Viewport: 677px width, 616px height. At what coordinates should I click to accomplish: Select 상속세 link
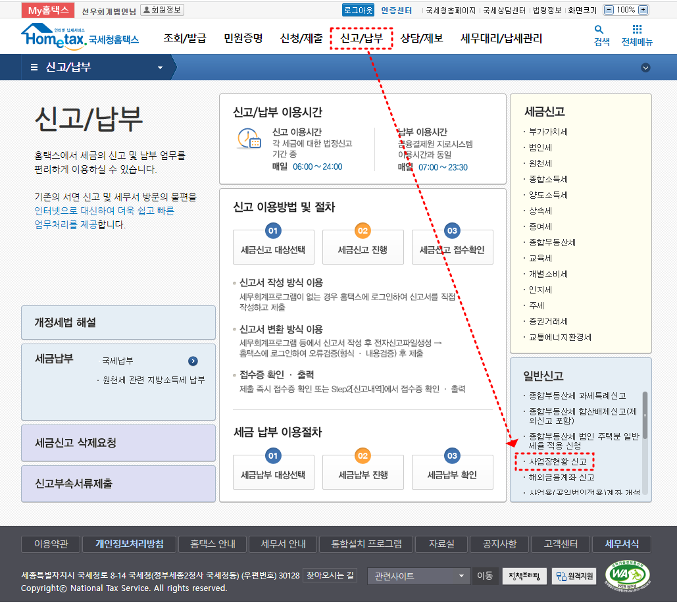click(x=541, y=211)
